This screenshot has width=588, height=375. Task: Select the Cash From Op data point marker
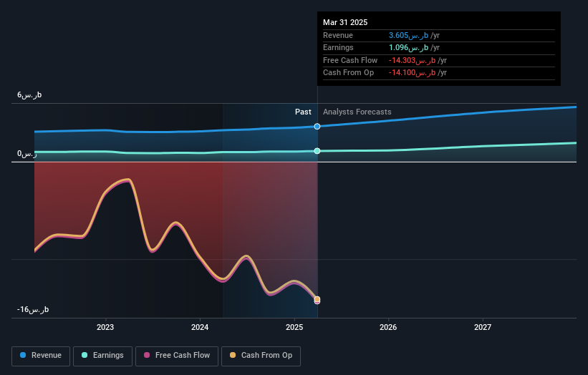click(317, 299)
